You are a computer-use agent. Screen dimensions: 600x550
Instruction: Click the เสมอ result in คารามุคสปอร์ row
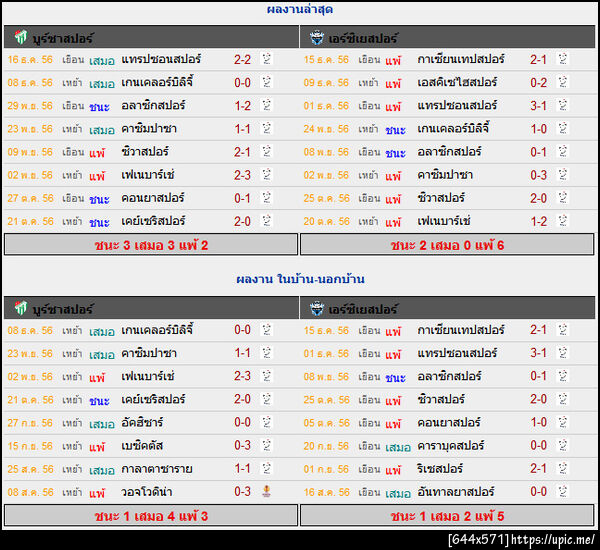(x=398, y=447)
